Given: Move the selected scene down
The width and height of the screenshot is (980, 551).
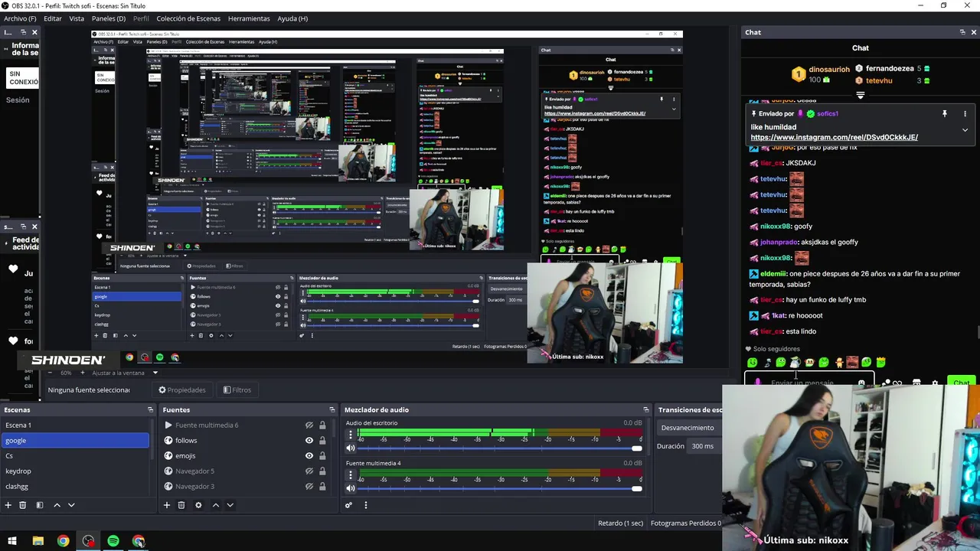Looking at the screenshot, I should click(x=71, y=505).
